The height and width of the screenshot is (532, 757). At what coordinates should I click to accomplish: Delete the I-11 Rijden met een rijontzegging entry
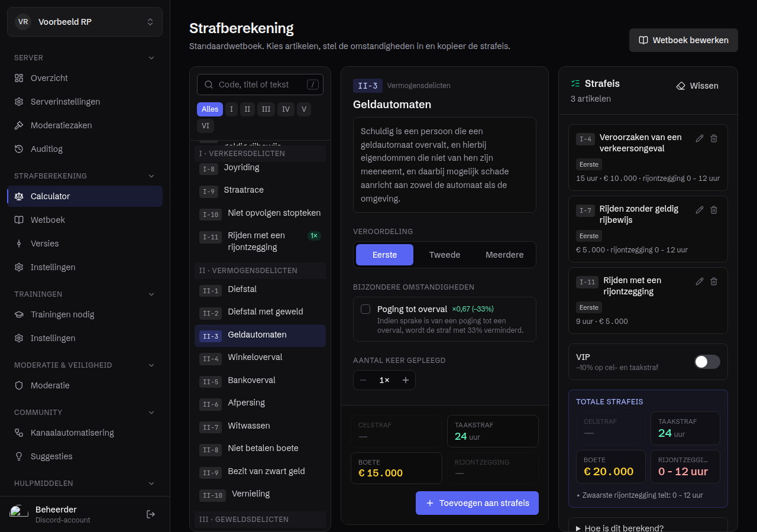point(714,281)
